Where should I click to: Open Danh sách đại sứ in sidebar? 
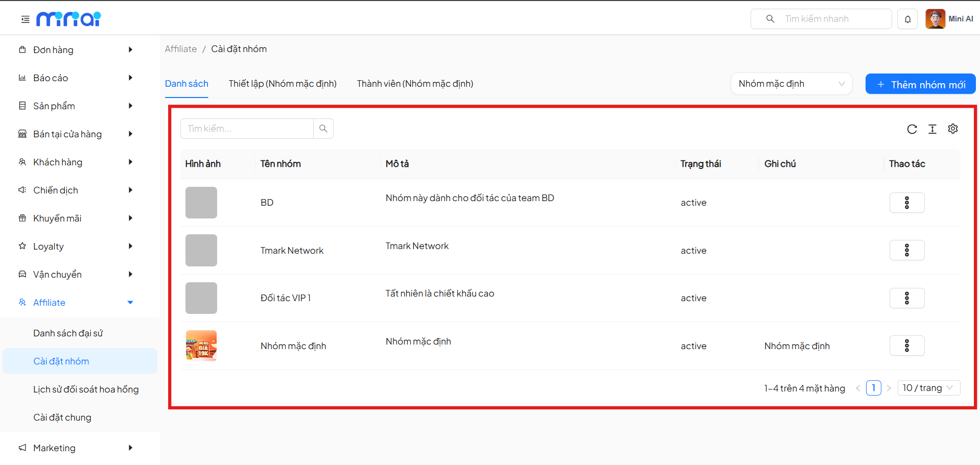pos(68,333)
